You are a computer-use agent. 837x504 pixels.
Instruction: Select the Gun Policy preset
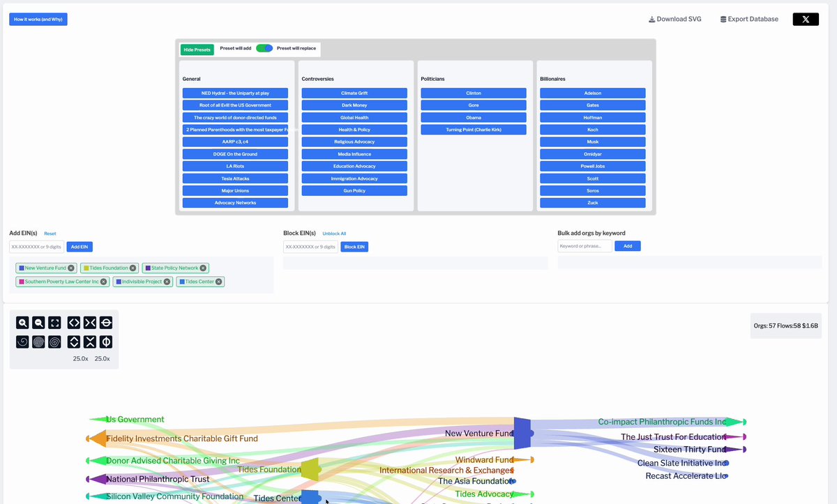354,190
